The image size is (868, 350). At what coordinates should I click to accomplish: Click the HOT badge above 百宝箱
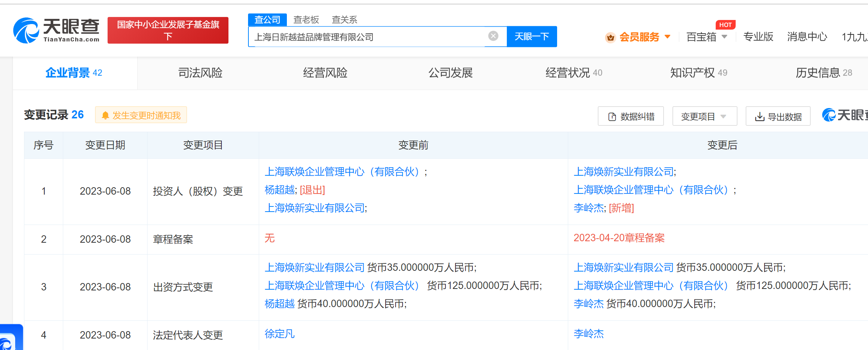[x=725, y=25]
